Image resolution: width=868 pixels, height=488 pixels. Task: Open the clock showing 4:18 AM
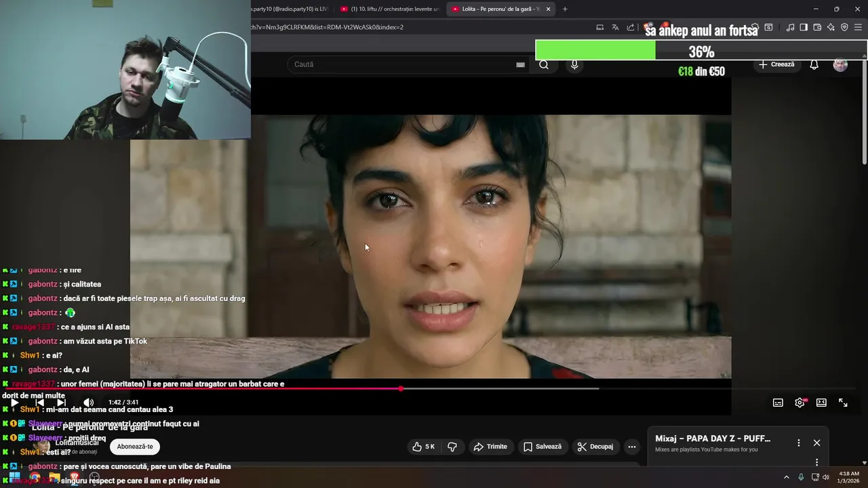(x=849, y=477)
